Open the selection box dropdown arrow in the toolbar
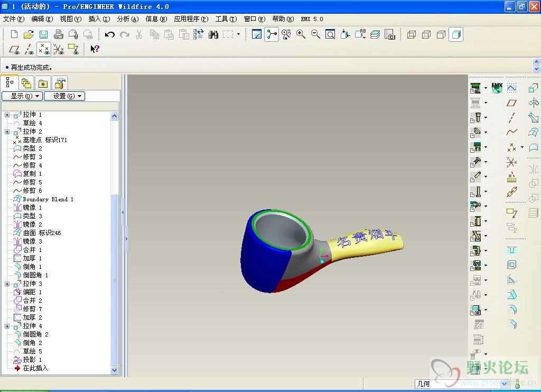Viewport: 541px width, 392px height. coord(238,34)
